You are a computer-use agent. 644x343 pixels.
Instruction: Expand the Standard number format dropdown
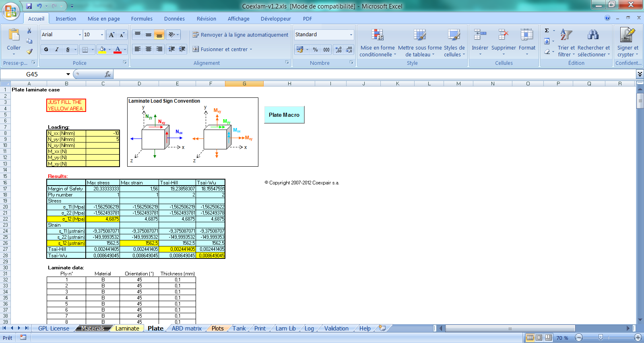351,35
